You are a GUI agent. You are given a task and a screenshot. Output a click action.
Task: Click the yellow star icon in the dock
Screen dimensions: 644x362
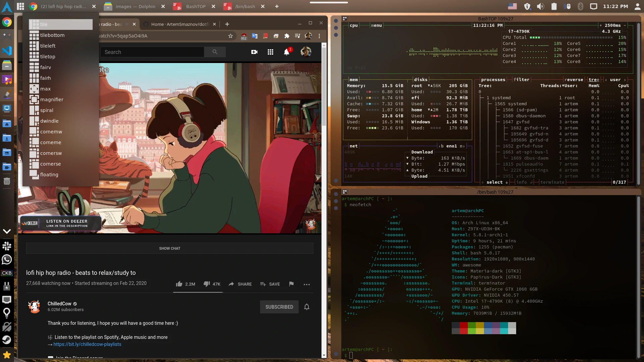(x=7, y=355)
